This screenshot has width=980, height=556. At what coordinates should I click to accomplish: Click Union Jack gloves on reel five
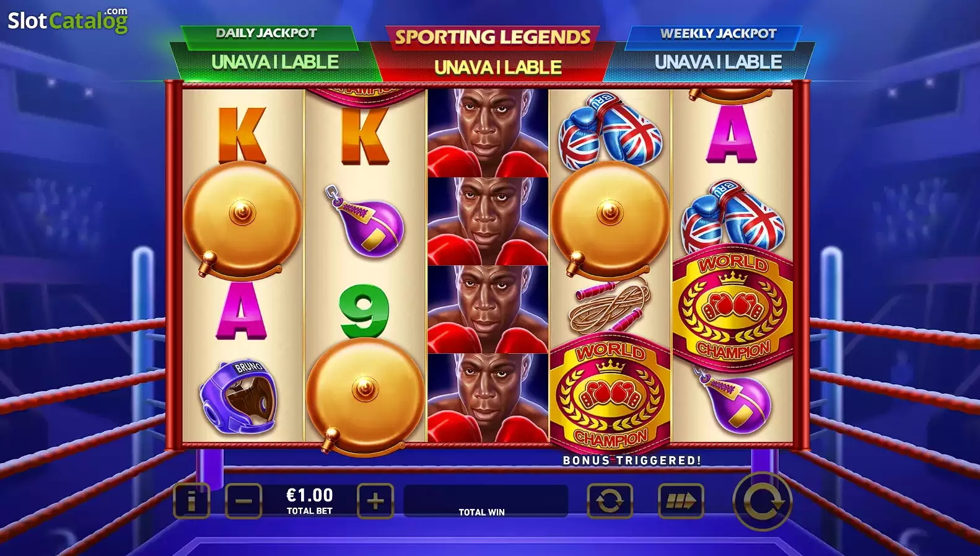(x=733, y=216)
